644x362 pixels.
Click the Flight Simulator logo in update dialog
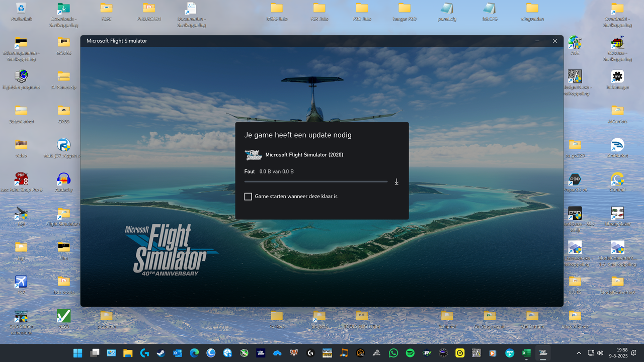pos(253,155)
